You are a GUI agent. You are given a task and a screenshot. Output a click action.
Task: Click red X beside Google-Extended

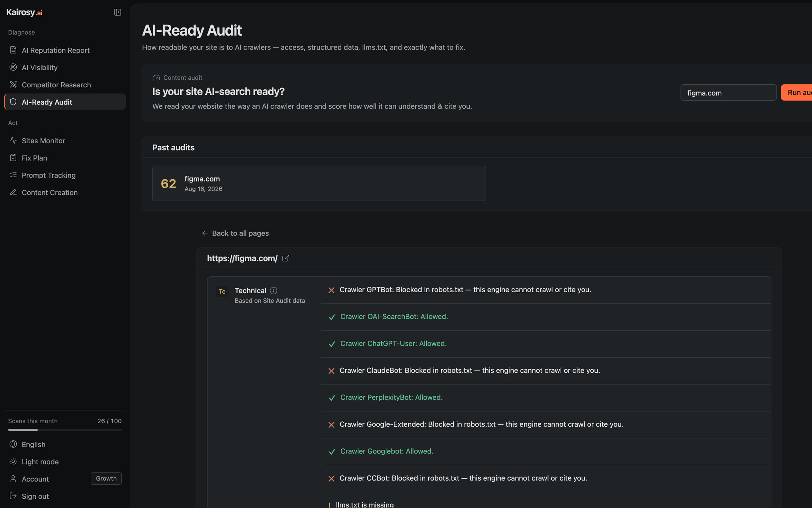pyautogui.click(x=331, y=425)
